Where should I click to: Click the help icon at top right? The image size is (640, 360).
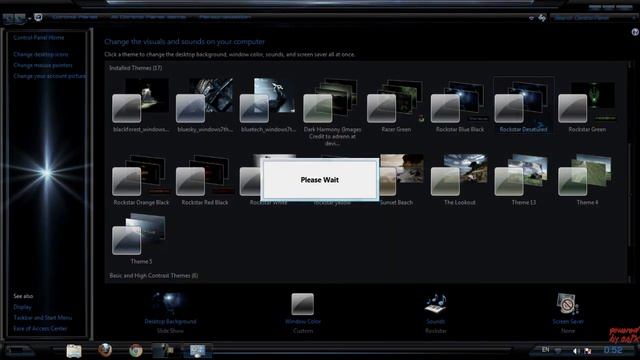635,32
